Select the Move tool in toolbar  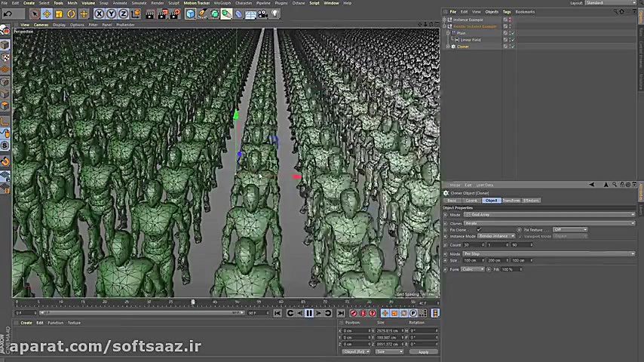(x=47, y=14)
